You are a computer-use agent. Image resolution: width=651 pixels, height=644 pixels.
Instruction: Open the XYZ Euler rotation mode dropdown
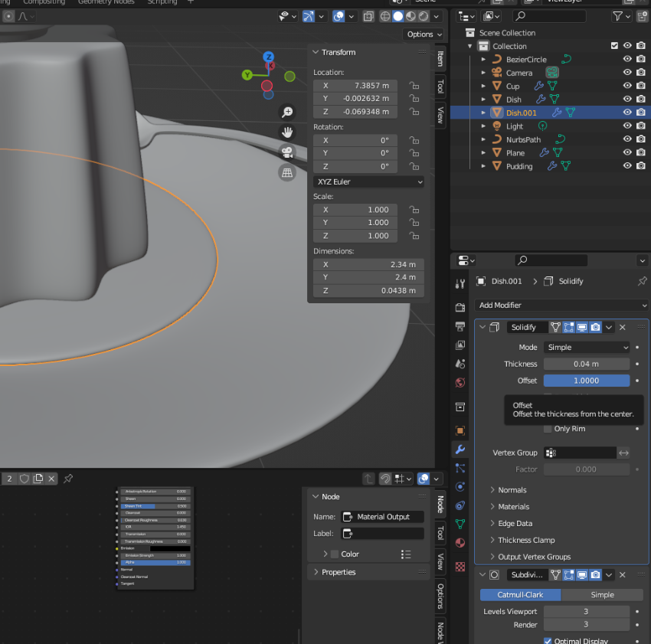(x=368, y=181)
